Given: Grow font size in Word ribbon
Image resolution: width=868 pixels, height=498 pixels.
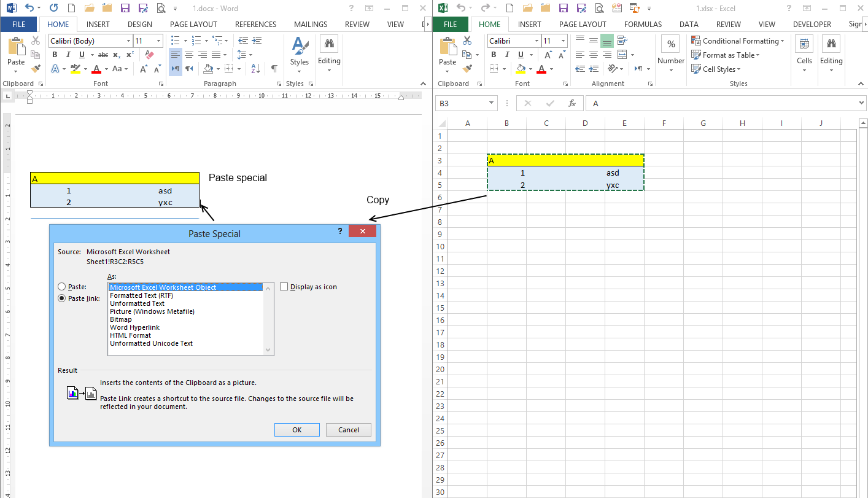Looking at the screenshot, I should pyautogui.click(x=143, y=69).
